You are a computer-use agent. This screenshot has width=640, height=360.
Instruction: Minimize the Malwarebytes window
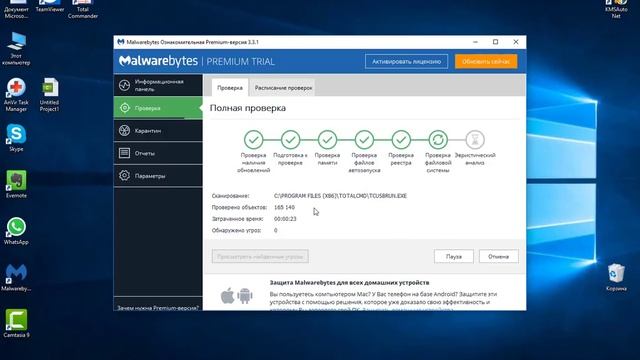coord(475,42)
